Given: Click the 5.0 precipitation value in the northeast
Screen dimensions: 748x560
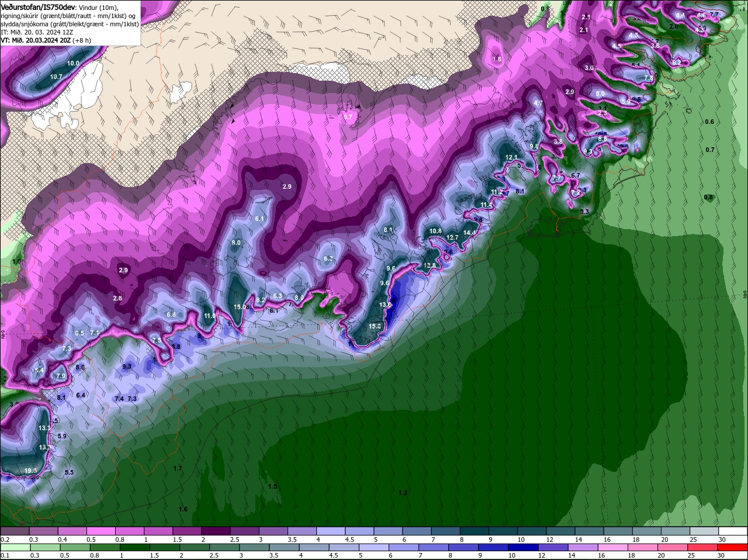Looking at the screenshot, I should pyautogui.click(x=600, y=94).
